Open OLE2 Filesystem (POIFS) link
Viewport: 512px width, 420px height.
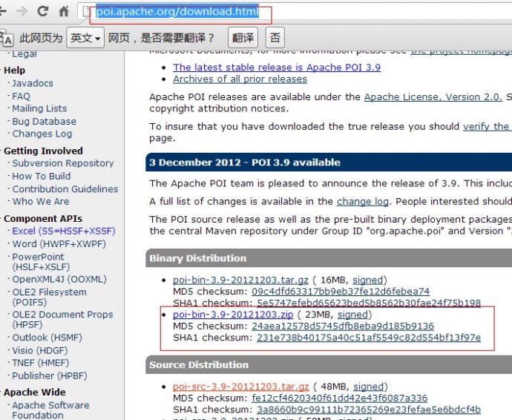click(x=49, y=298)
